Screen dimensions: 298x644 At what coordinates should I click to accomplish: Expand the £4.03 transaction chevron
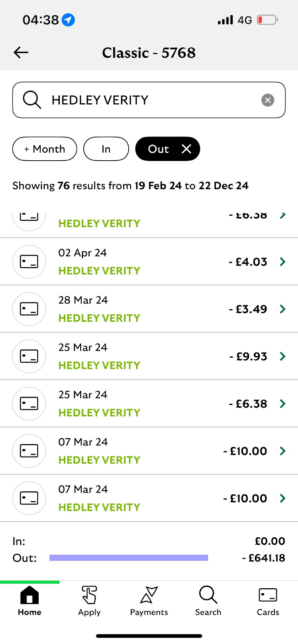tap(283, 262)
